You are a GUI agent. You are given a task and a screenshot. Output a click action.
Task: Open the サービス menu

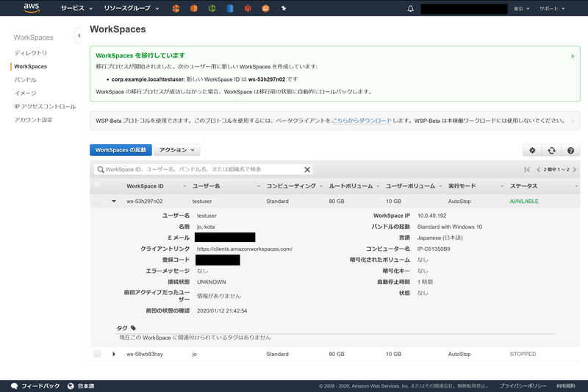click(x=76, y=8)
